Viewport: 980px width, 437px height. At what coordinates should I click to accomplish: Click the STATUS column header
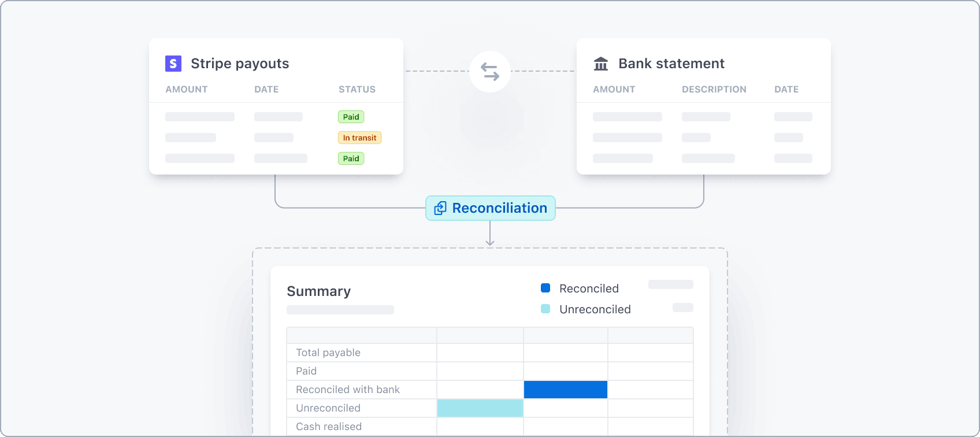click(x=357, y=90)
